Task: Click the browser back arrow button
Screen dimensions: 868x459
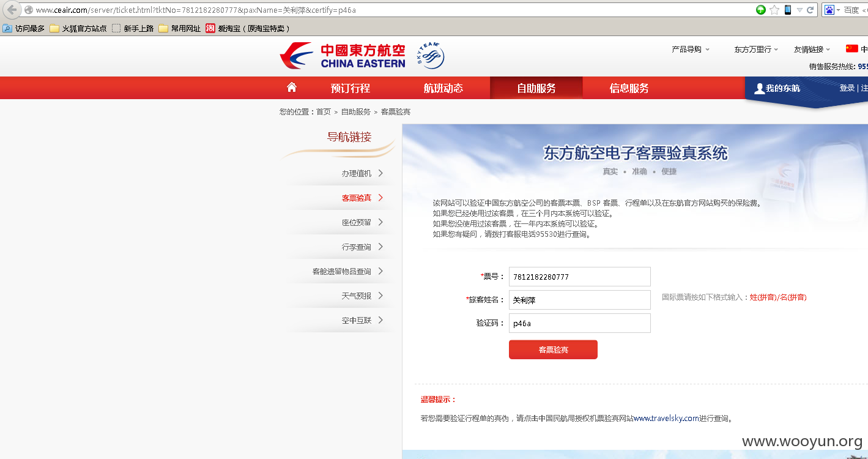Action: [x=12, y=10]
